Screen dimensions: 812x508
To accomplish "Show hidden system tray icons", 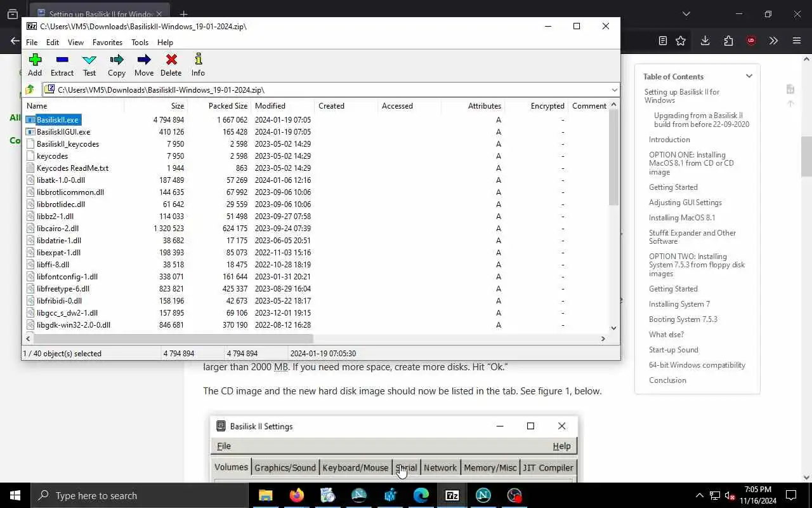I will click(x=700, y=495).
